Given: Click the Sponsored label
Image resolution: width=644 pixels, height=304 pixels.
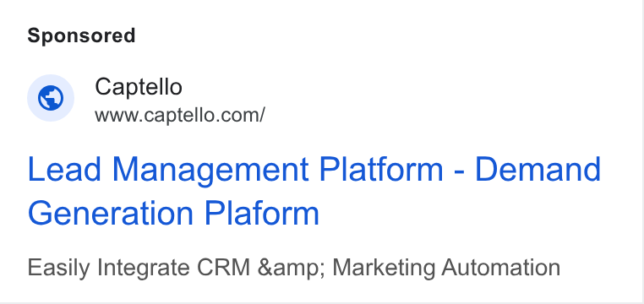Looking at the screenshot, I should point(81,35).
